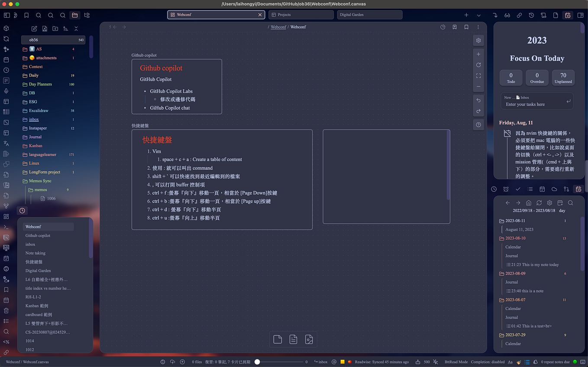Click the 70 Unplanned tasks button

563,78
